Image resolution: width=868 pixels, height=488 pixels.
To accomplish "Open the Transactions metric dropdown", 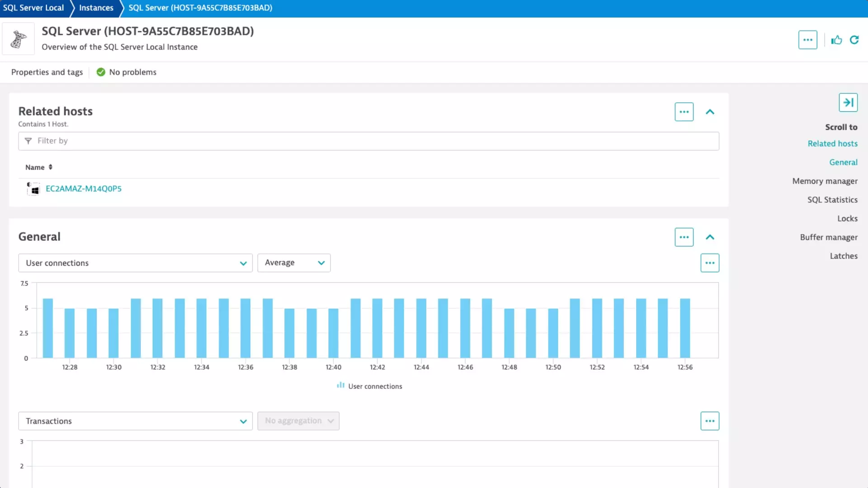I will 135,421.
